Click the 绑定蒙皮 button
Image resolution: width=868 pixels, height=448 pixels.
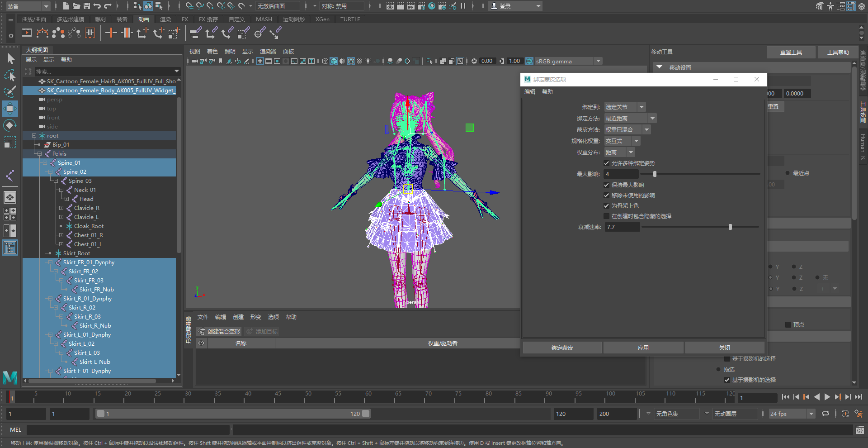(x=562, y=348)
